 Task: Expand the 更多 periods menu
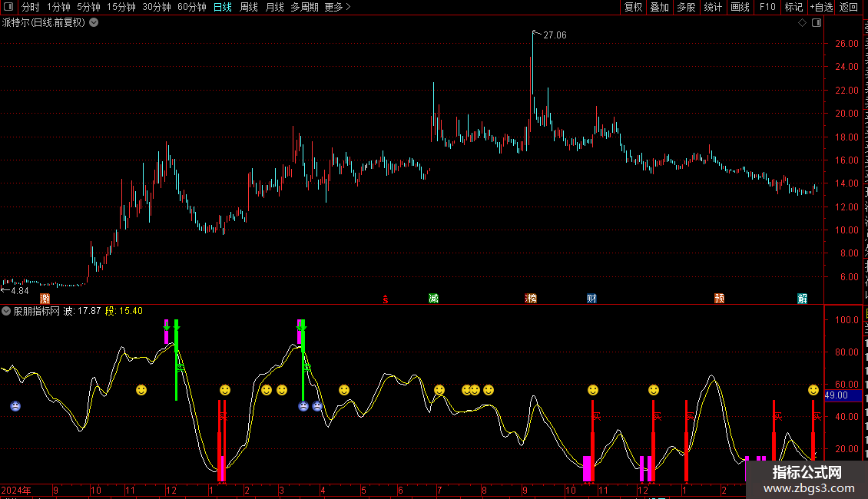(x=337, y=7)
